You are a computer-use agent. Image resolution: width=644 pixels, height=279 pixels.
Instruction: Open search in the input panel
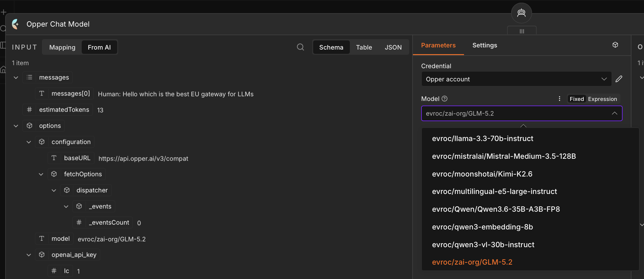point(301,47)
